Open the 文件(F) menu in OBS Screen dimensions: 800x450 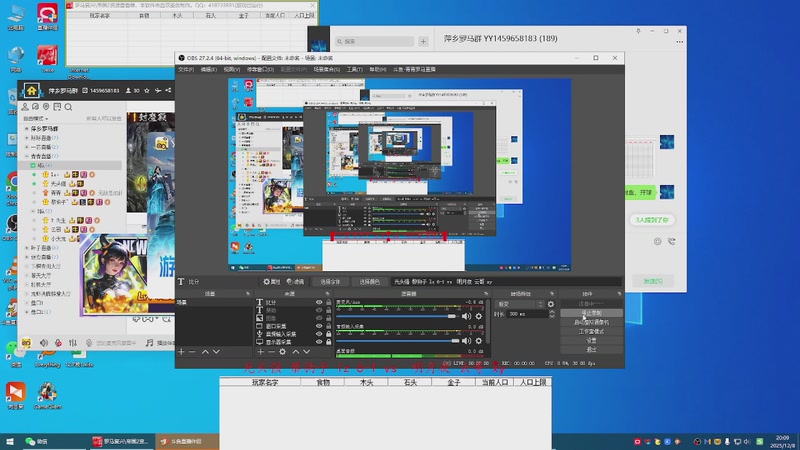coord(186,69)
